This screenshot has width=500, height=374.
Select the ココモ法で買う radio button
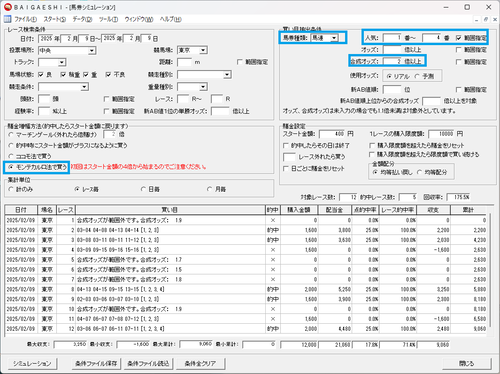coord(11,156)
